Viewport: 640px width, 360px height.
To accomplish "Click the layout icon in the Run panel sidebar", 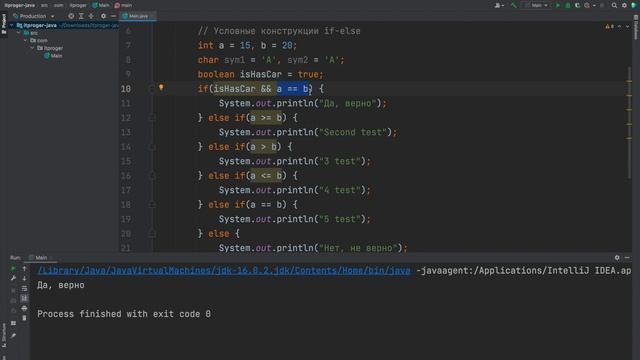I will (13, 323).
